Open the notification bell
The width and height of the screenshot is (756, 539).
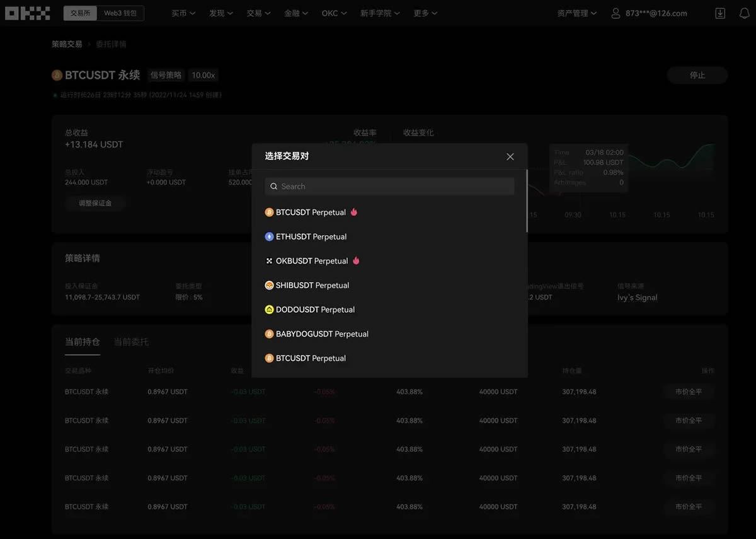pos(744,13)
